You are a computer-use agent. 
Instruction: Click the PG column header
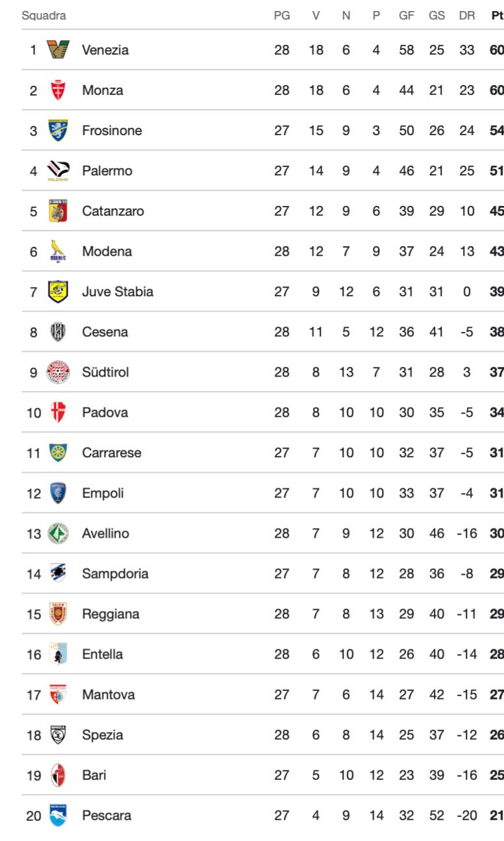282,16
